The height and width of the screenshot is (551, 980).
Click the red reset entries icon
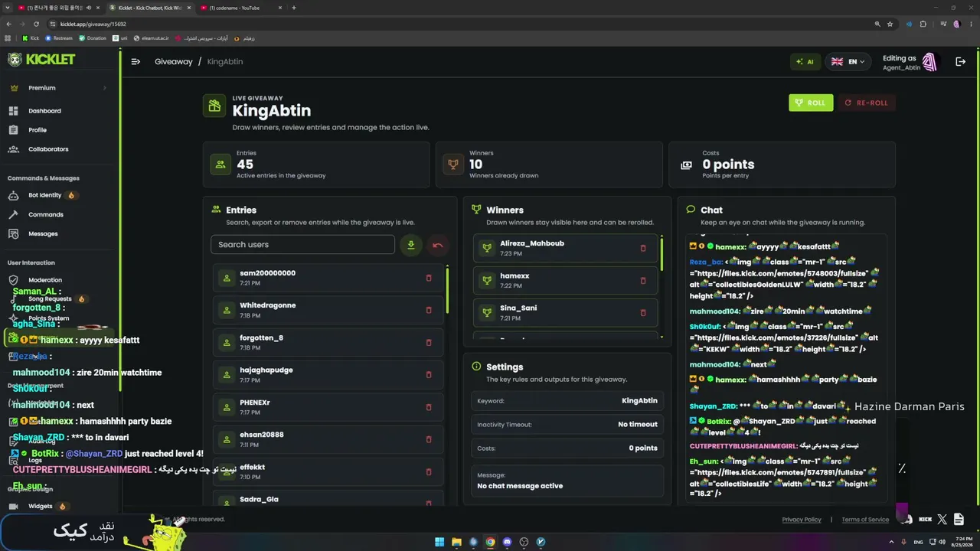[438, 245]
